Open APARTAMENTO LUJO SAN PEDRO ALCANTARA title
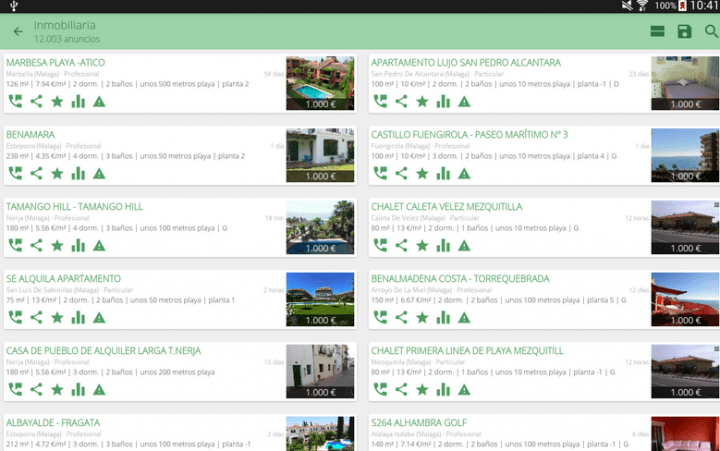Viewport: 720px width, 451px height. click(466, 62)
